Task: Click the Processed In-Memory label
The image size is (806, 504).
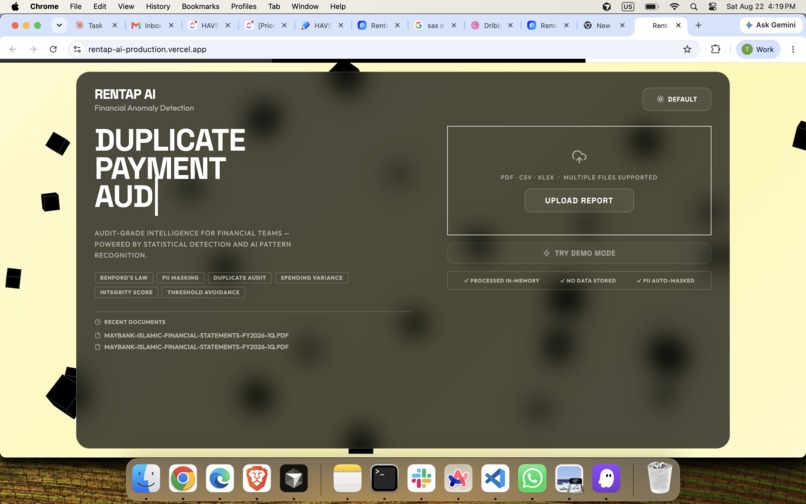Action: point(502,281)
